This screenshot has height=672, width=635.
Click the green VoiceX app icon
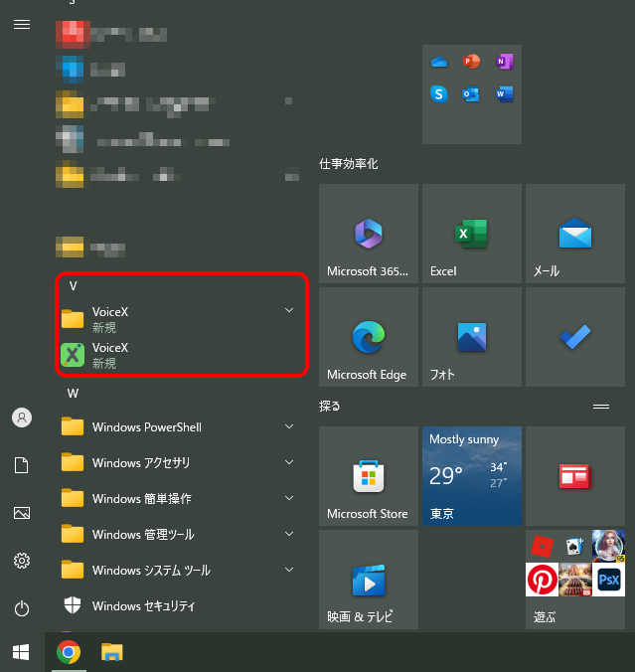coord(73,355)
